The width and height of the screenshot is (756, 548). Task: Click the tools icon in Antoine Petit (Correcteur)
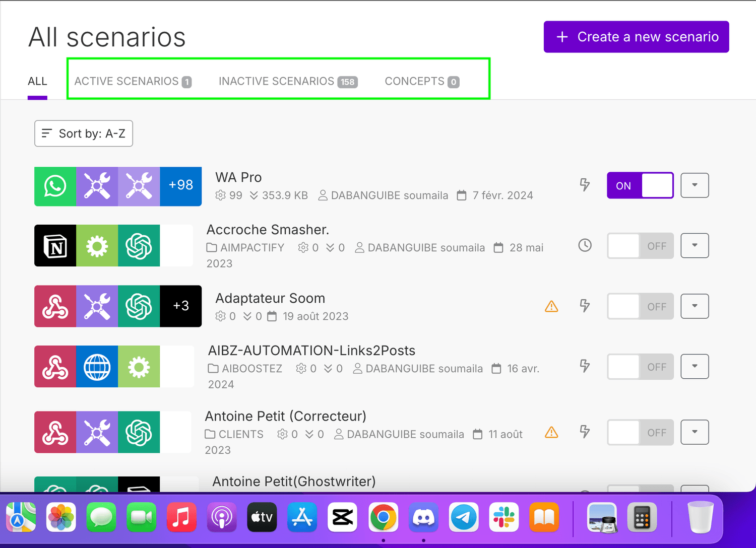[x=97, y=432]
